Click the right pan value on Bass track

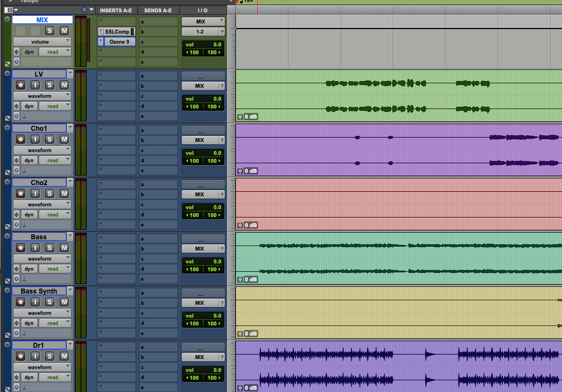tap(214, 269)
